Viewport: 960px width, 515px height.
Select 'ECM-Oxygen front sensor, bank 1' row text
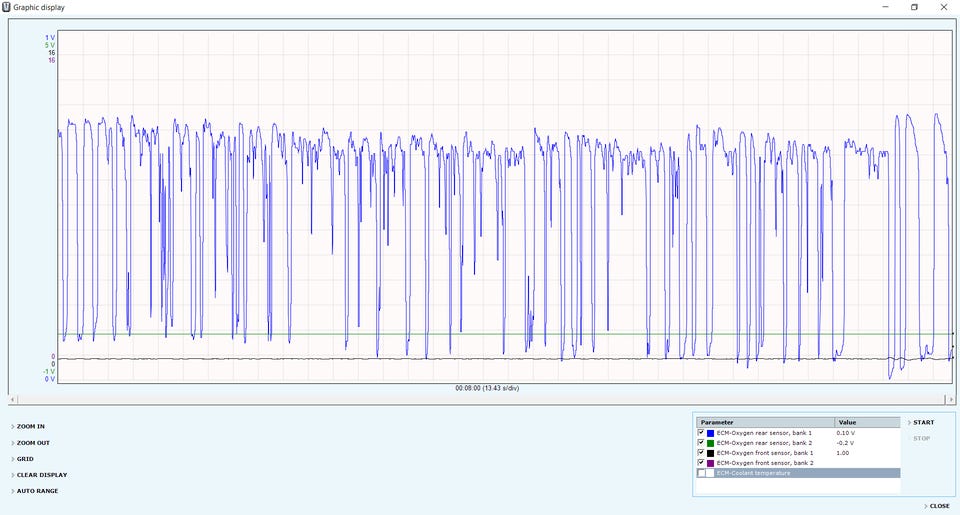click(765, 453)
